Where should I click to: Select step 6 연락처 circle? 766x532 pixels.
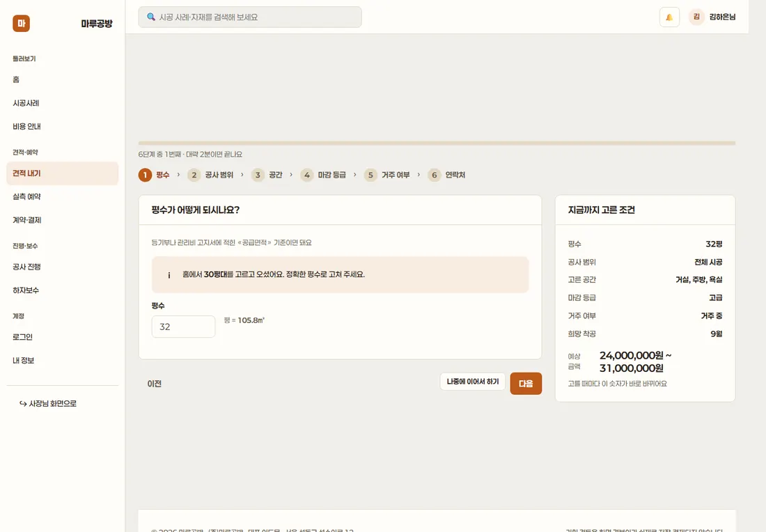click(435, 175)
